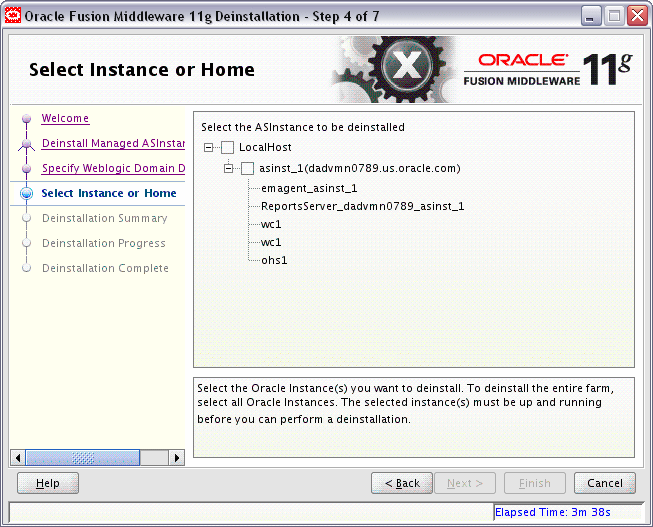Check the asinst_1 instance checkbox
653x527 pixels.
tap(247, 169)
